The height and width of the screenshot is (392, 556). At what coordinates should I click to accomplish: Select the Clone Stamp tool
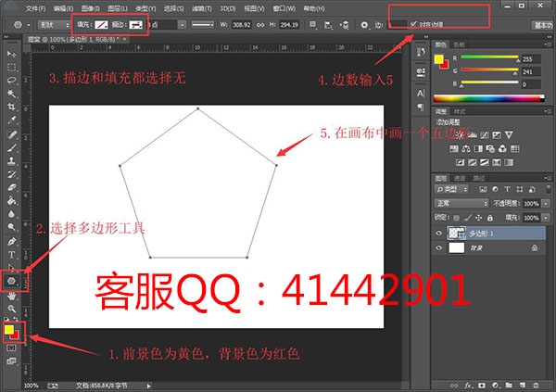[11, 160]
